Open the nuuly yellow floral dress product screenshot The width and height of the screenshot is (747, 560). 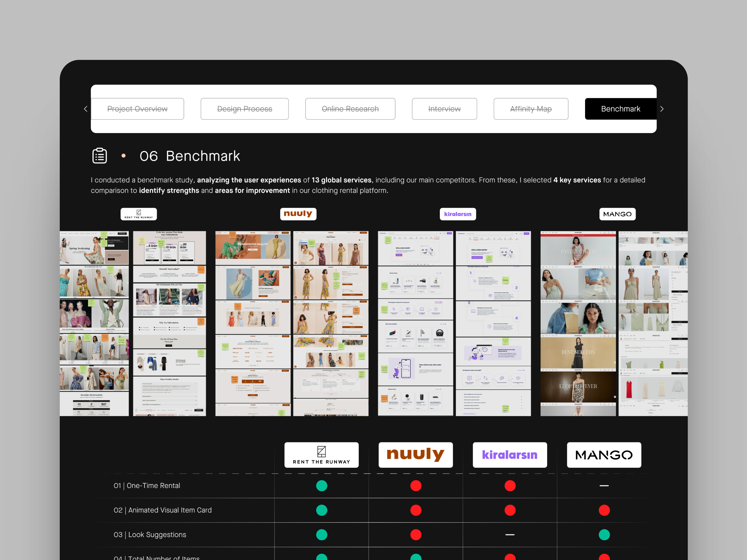(x=331, y=283)
